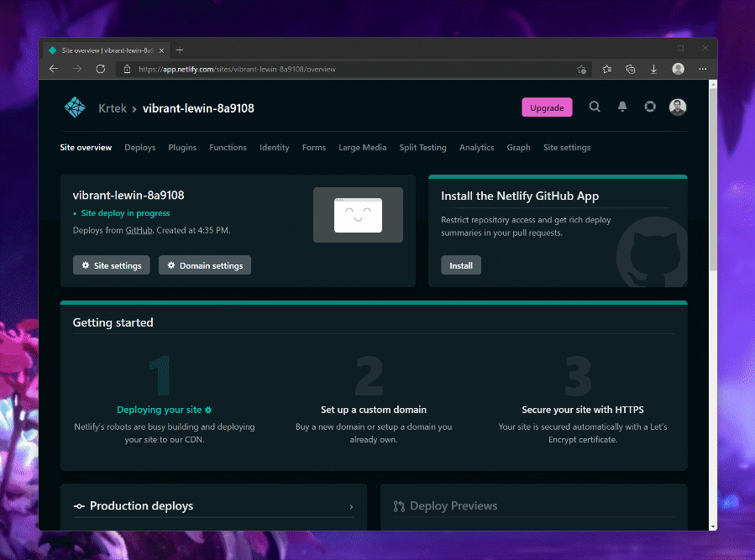
Task: Open browser downloads icon
Action: 653,70
